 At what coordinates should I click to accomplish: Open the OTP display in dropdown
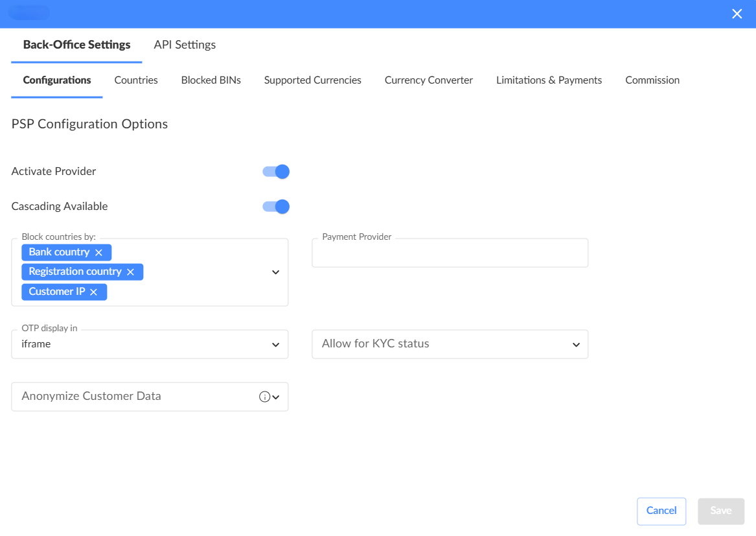point(275,344)
